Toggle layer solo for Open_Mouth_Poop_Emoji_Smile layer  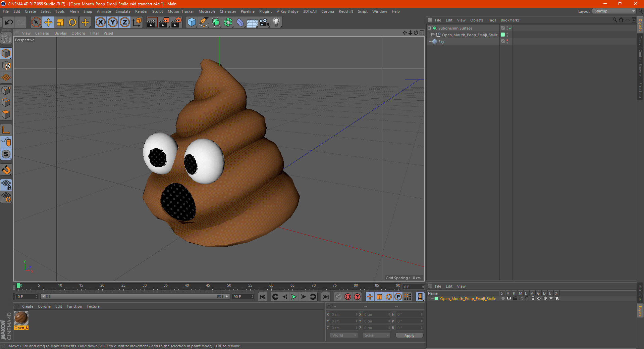[503, 298]
